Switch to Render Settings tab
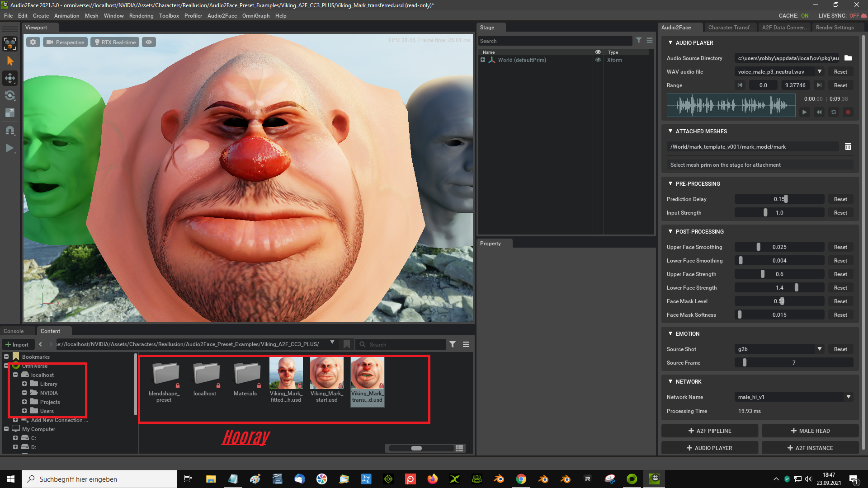Image resolution: width=868 pixels, height=488 pixels. [x=835, y=27]
